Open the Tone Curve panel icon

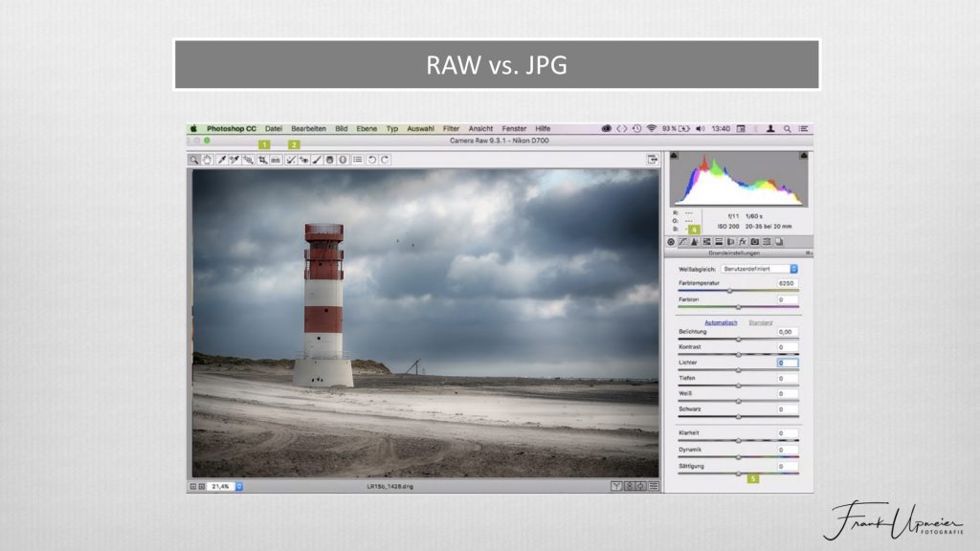[682, 242]
